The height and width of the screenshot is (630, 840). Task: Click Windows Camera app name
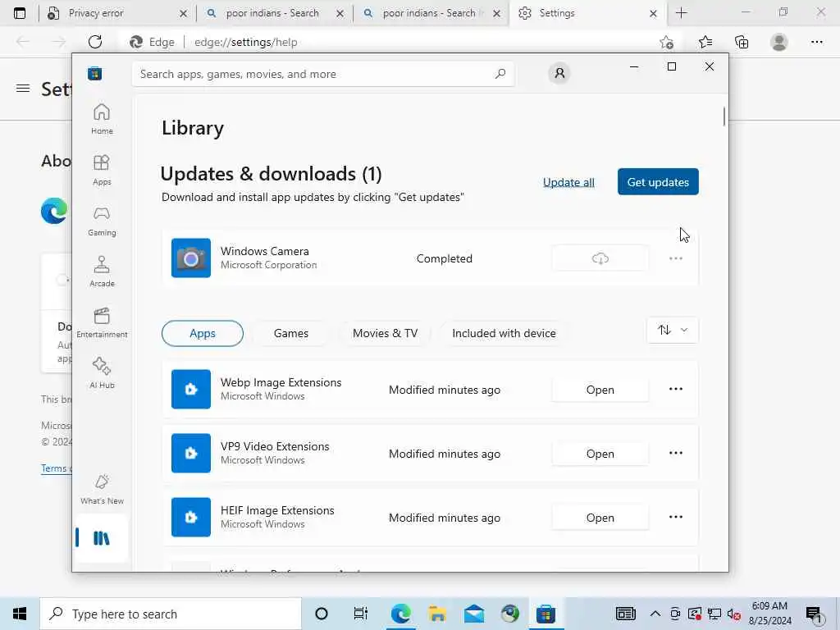click(265, 251)
